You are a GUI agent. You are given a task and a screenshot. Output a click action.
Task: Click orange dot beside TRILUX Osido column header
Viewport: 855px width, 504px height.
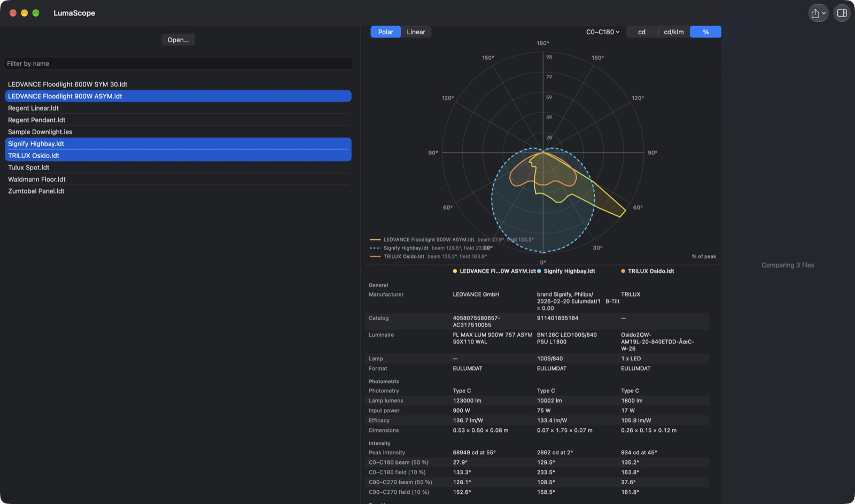pos(623,271)
